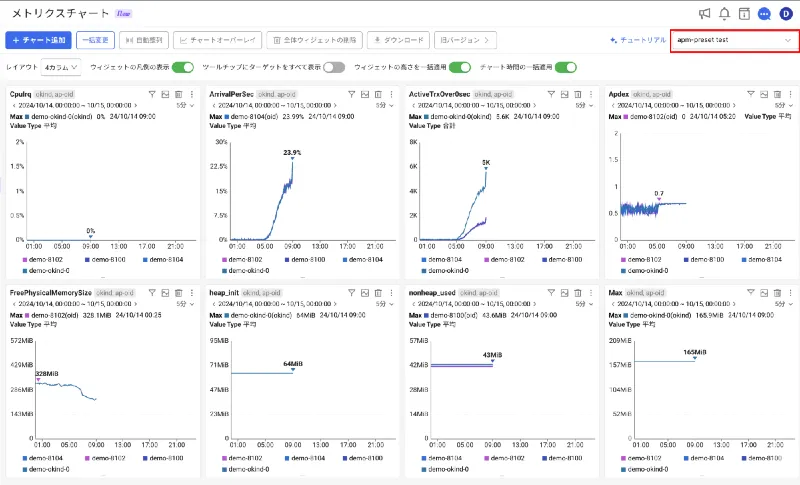Click chart type icon on ArrivalPerSec widget

(x=365, y=94)
